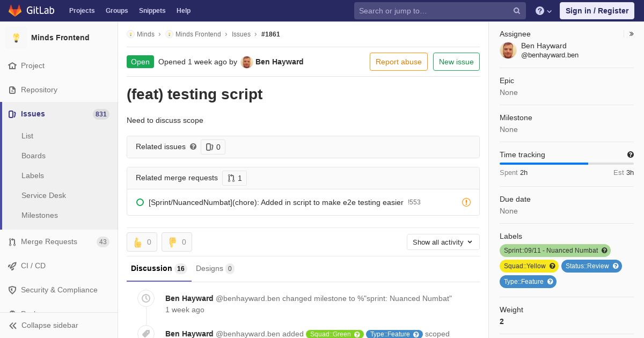The height and width of the screenshot is (338, 644).
Task: Click the search magnifier icon
Action: (x=517, y=11)
